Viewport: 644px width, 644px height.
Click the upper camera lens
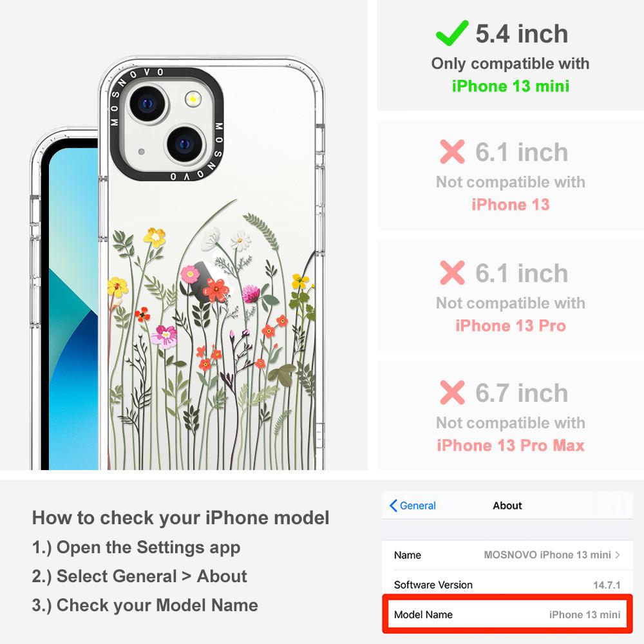point(147,104)
